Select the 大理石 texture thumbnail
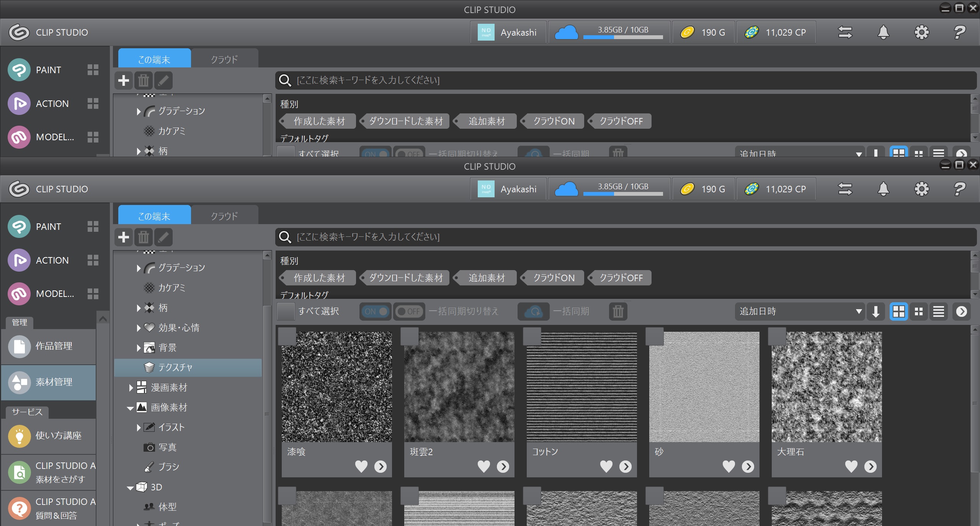 pyautogui.click(x=826, y=387)
